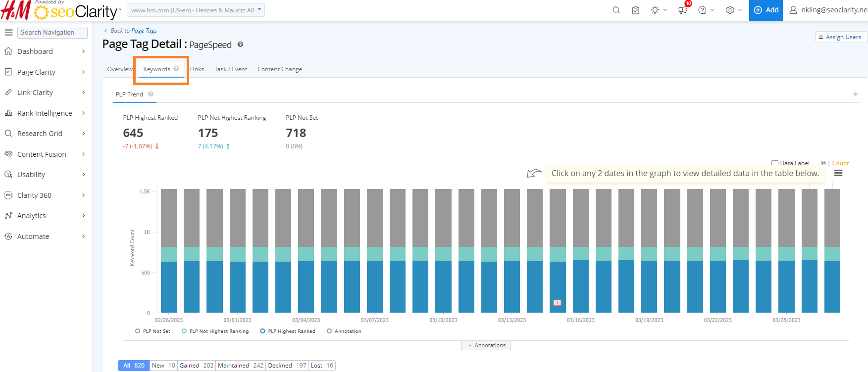Go back to Page Tags link
The width and height of the screenshot is (868, 372).
(x=144, y=31)
